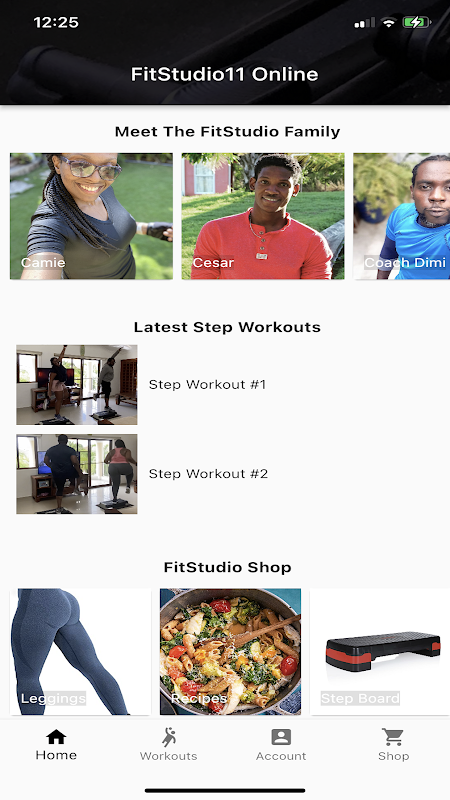Open the Workouts running figure icon

(169, 737)
